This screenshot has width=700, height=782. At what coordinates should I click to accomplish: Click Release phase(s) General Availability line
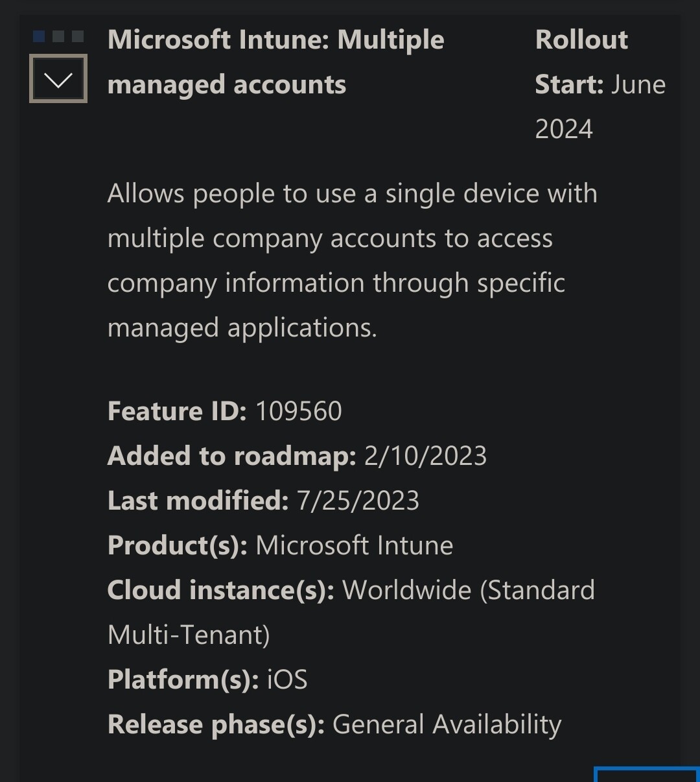pos(334,724)
